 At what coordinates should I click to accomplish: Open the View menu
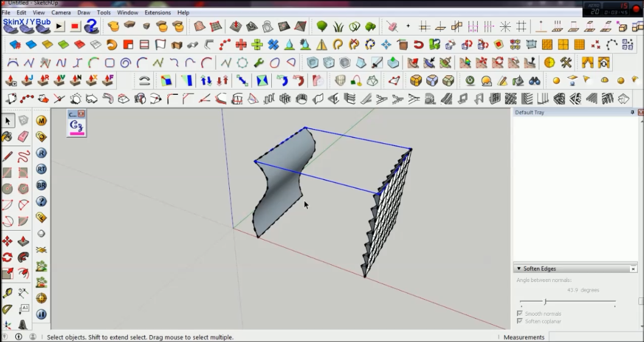coord(38,13)
